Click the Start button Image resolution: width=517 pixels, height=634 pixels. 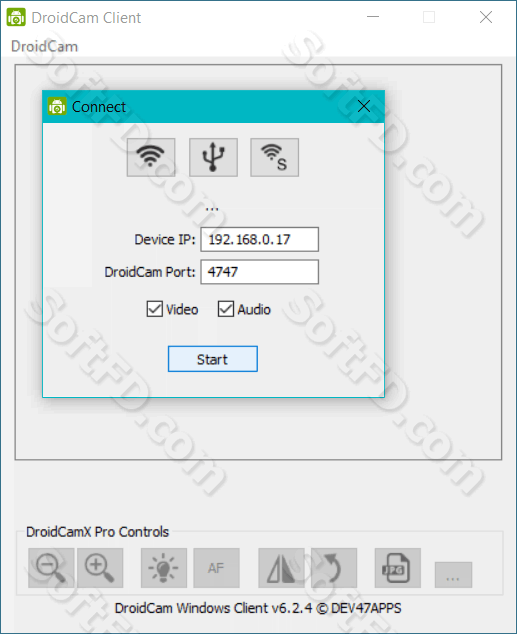[x=213, y=359]
